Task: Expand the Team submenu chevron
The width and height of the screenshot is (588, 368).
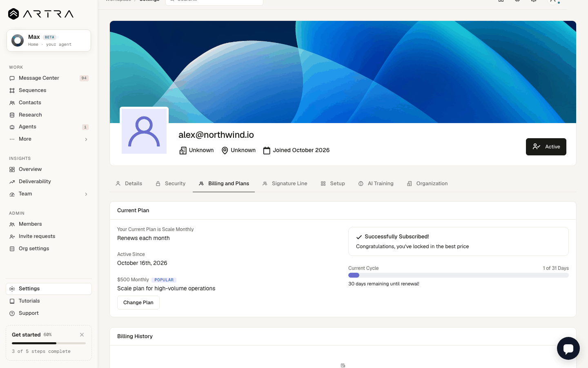Action: pos(86,194)
